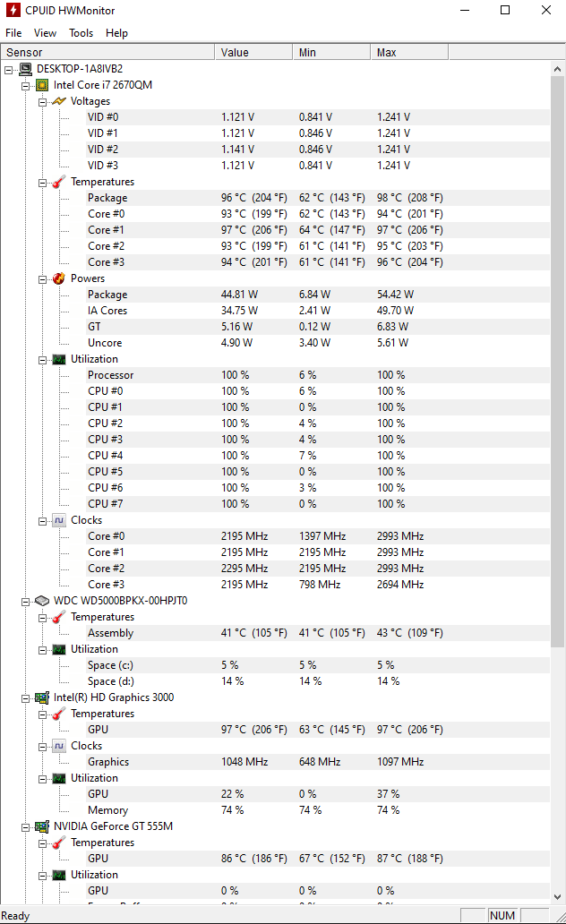Open the Tools menu
The height and width of the screenshot is (924, 566).
81,33
